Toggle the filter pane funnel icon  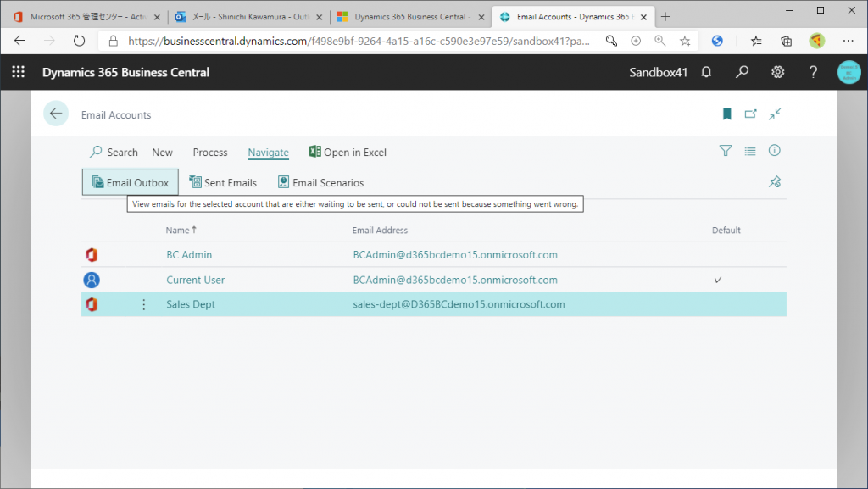pyautogui.click(x=726, y=151)
